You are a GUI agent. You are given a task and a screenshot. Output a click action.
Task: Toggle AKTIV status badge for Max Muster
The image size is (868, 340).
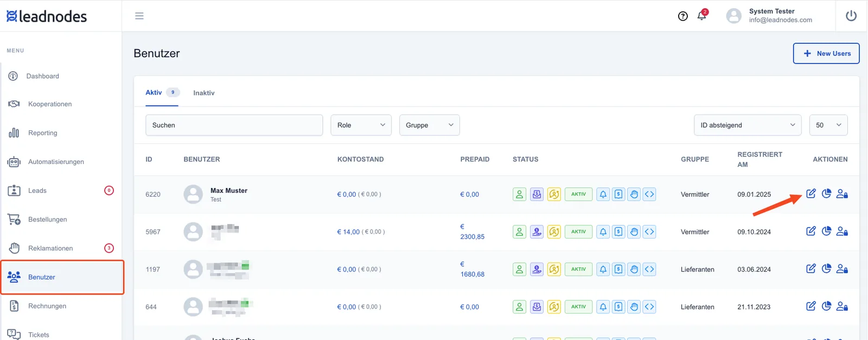point(578,194)
